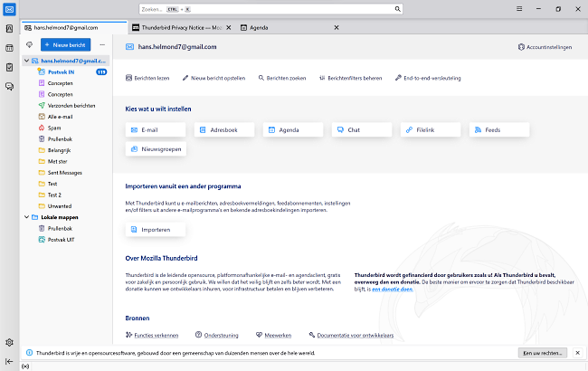Dismiss the open-source notification bar
The height and width of the screenshot is (371, 588).
(577, 353)
